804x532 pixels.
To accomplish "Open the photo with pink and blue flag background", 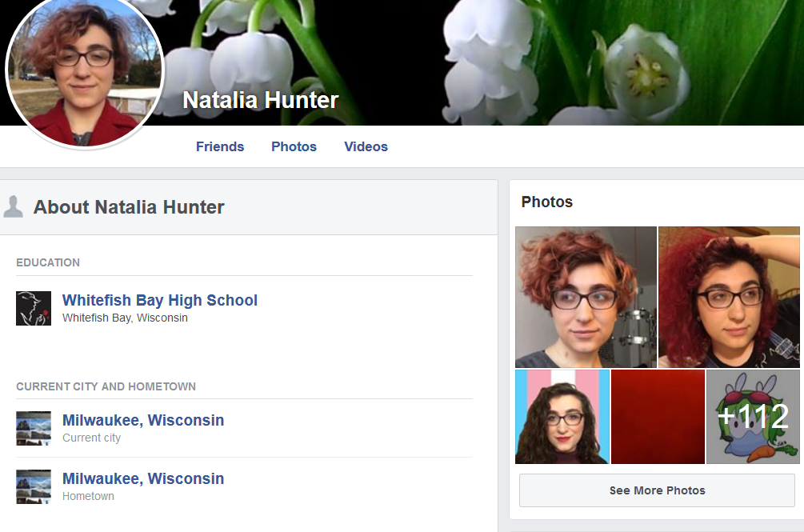I will (562, 417).
